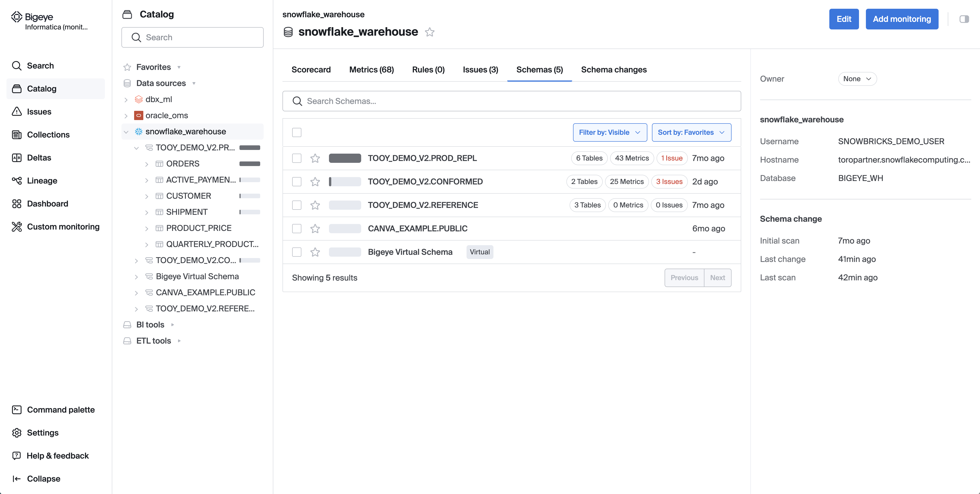Click the ORDERS table icon
The width and height of the screenshot is (980, 494).
tap(159, 164)
